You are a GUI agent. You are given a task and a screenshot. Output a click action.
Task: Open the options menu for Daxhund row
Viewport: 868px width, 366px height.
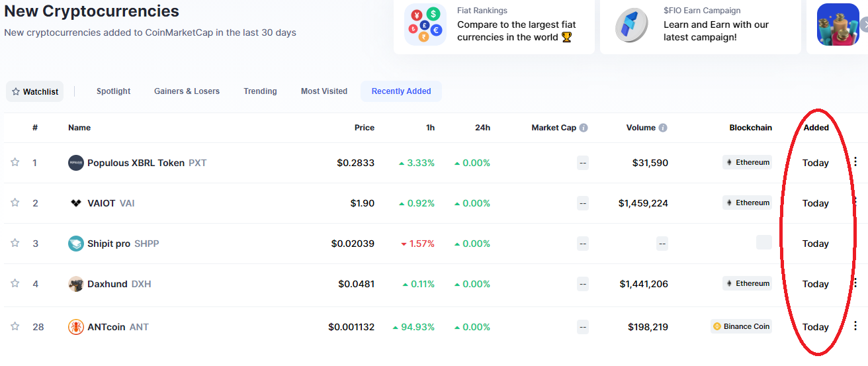pyautogui.click(x=855, y=283)
